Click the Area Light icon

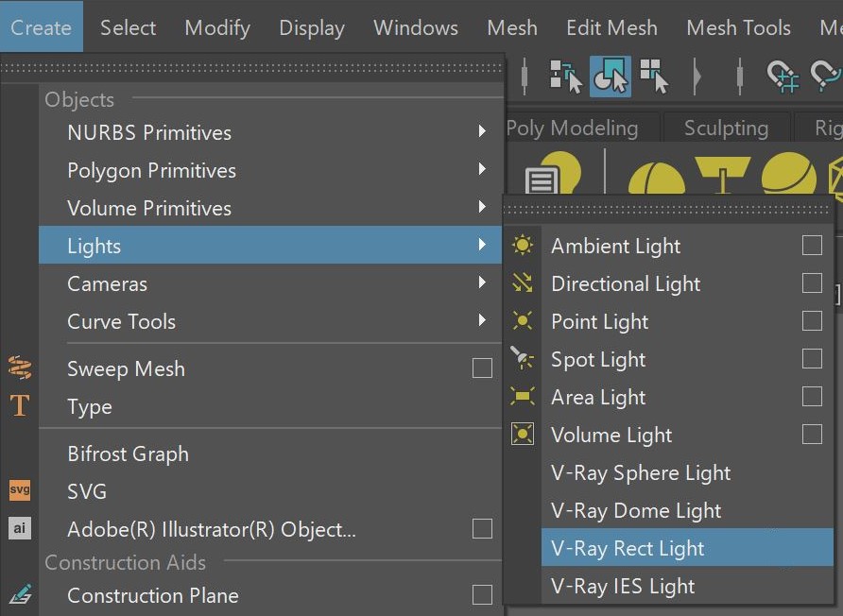[522, 396]
